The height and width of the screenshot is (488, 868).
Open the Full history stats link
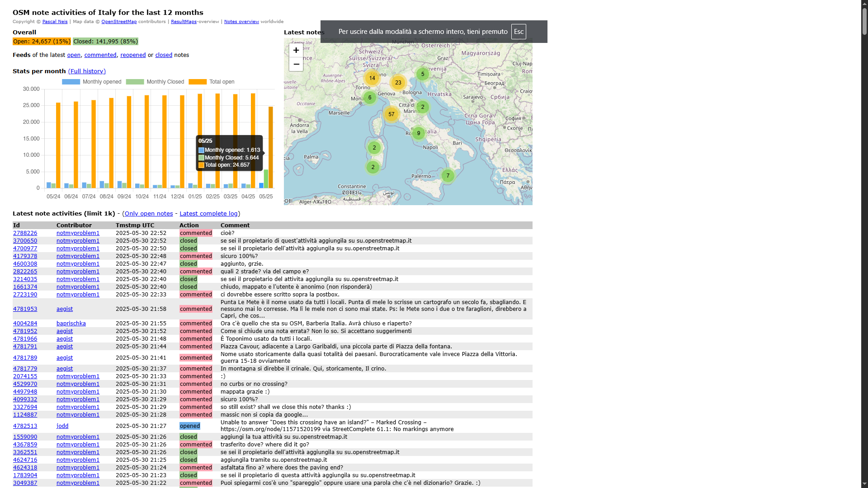(87, 71)
